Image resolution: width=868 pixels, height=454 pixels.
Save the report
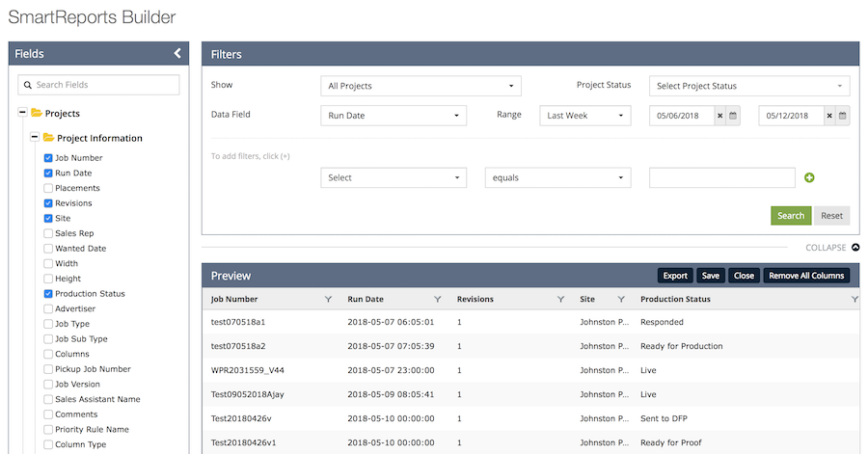[710, 276]
